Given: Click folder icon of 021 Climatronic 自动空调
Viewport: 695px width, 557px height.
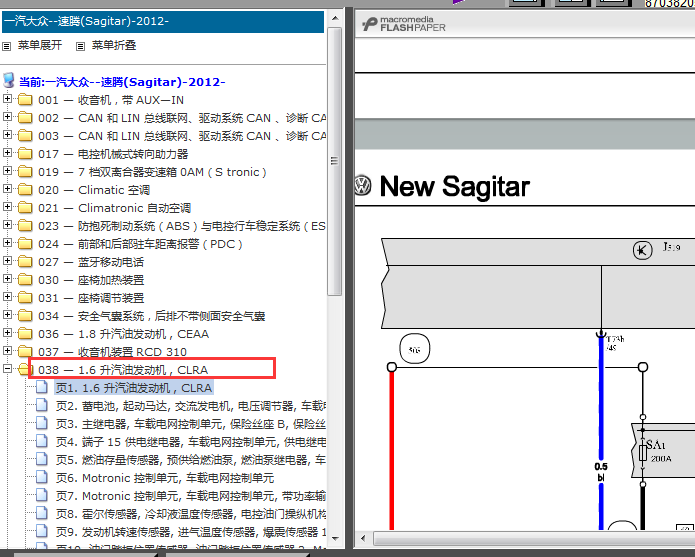Looking at the screenshot, I should tap(25, 208).
